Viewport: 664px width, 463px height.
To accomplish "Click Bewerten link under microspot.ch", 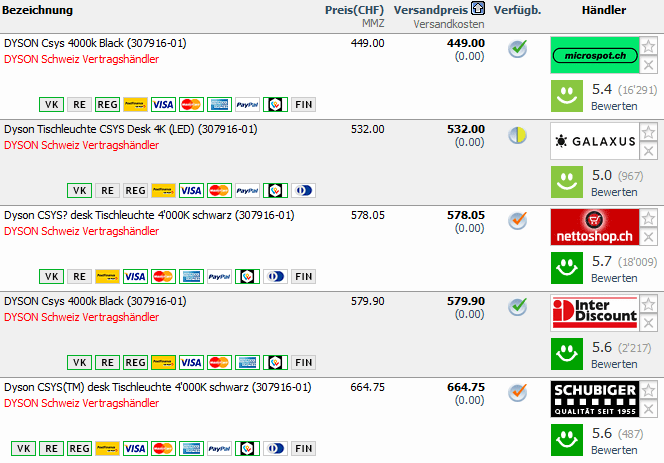I will (613, 106).
